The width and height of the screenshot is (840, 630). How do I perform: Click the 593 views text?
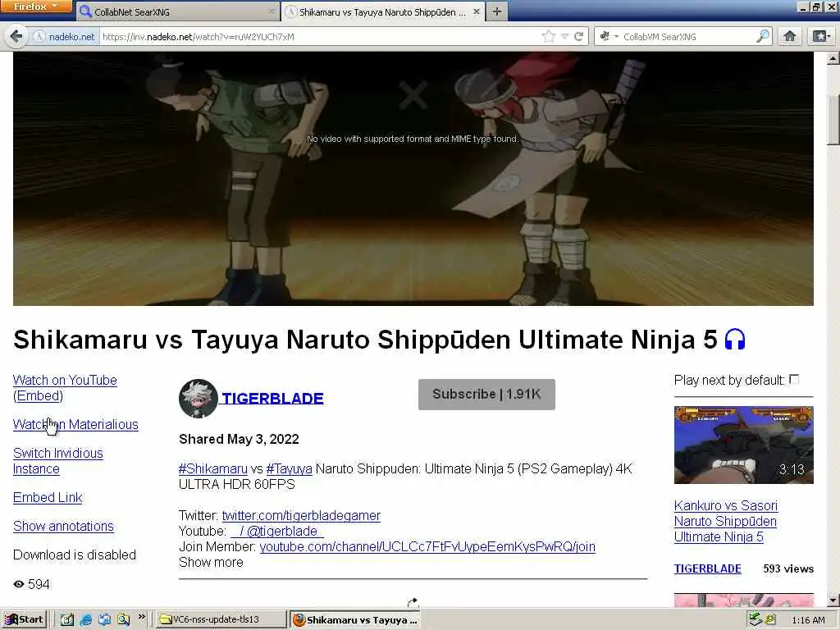pyautogui.click(x=788, y=568)
